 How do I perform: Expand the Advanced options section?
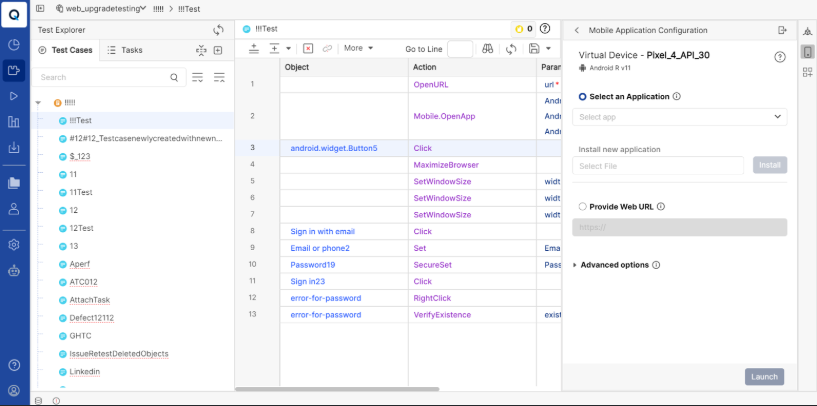tap(575, 265)
